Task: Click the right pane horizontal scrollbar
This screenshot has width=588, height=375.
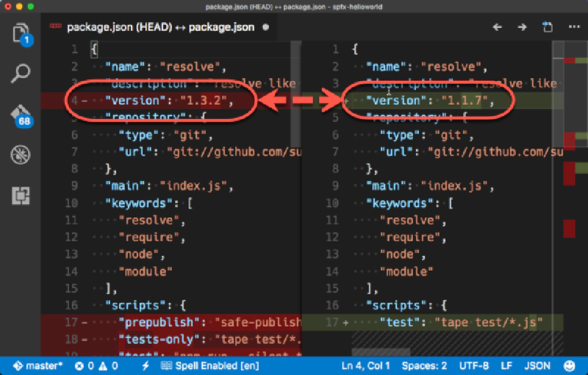Action: pos(380,352)
